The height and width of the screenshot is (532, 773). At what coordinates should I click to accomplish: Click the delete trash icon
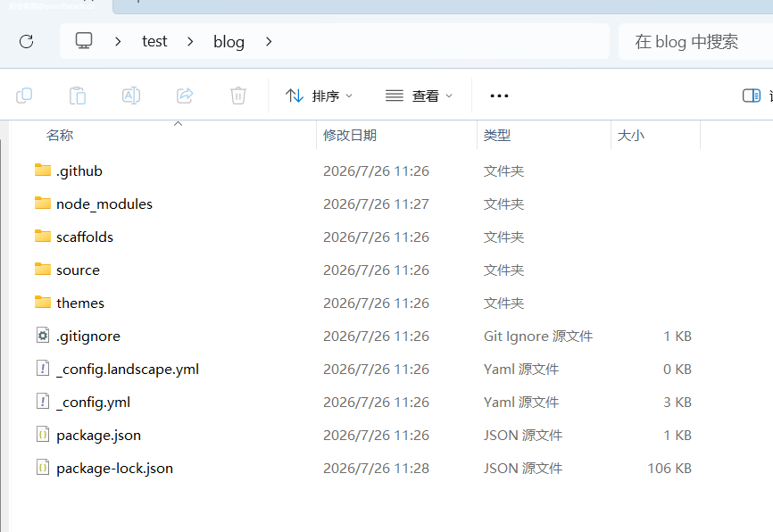[x=238, y=96]
